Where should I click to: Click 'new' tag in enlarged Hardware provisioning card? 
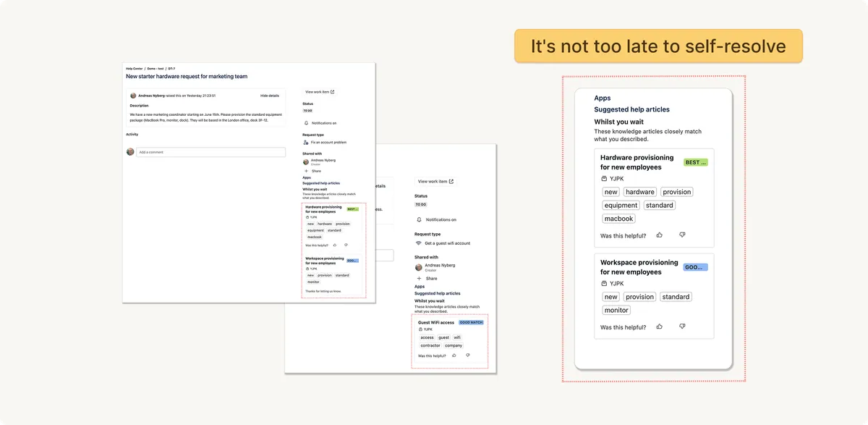(x=611, y=192)
